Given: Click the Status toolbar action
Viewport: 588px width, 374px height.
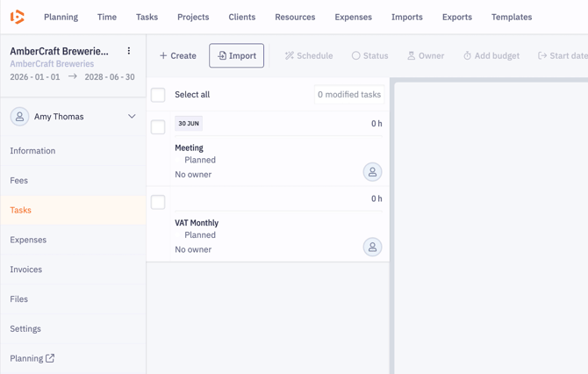Looking at the screenshot, I should [369, 55].
